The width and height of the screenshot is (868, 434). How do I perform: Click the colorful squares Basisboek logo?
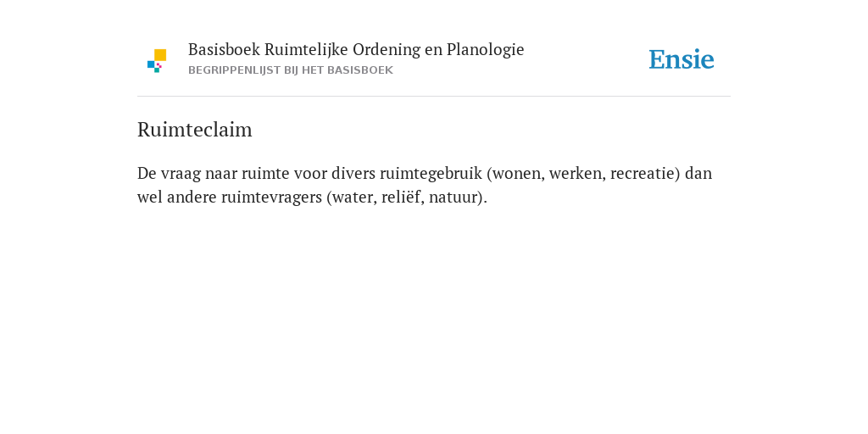[x=157, y=61]
